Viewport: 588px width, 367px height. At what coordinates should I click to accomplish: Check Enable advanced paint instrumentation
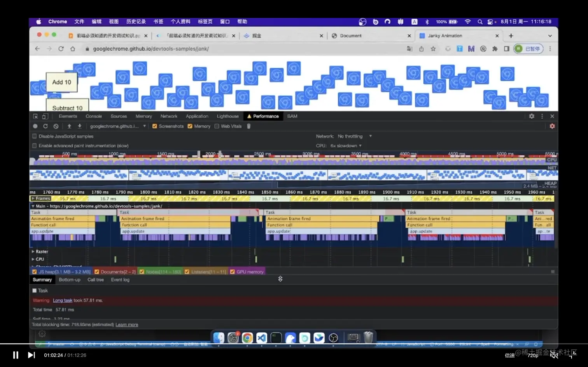click(x=34, y=146)
